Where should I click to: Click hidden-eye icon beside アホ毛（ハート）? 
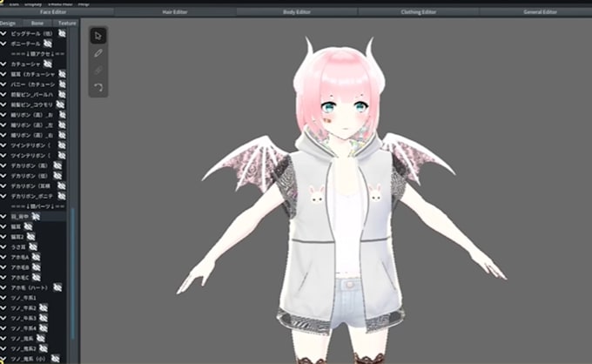(x=57, y=287)
